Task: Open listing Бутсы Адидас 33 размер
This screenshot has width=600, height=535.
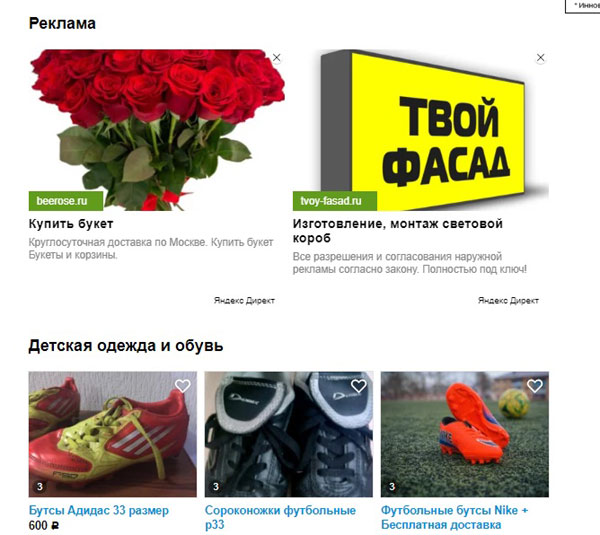Action: coord(99,511)
